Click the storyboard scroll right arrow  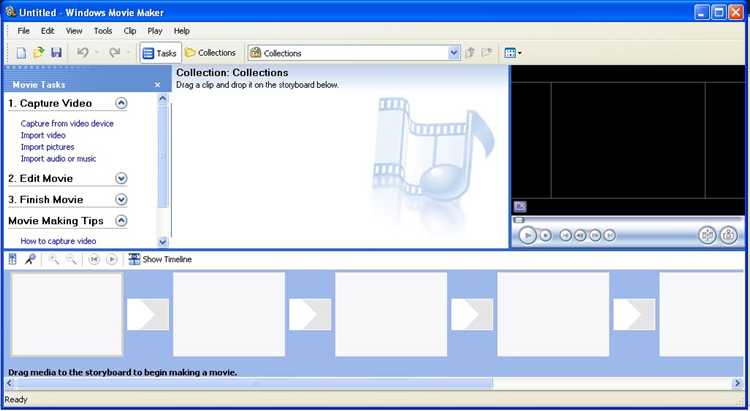pyautogui.click(x=738, y=383)
